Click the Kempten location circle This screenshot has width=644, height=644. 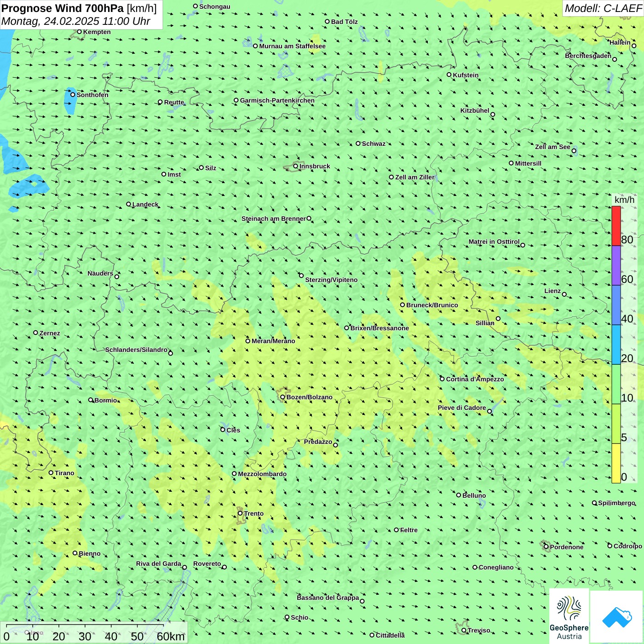pyautogui.click(x=80, y=32)
